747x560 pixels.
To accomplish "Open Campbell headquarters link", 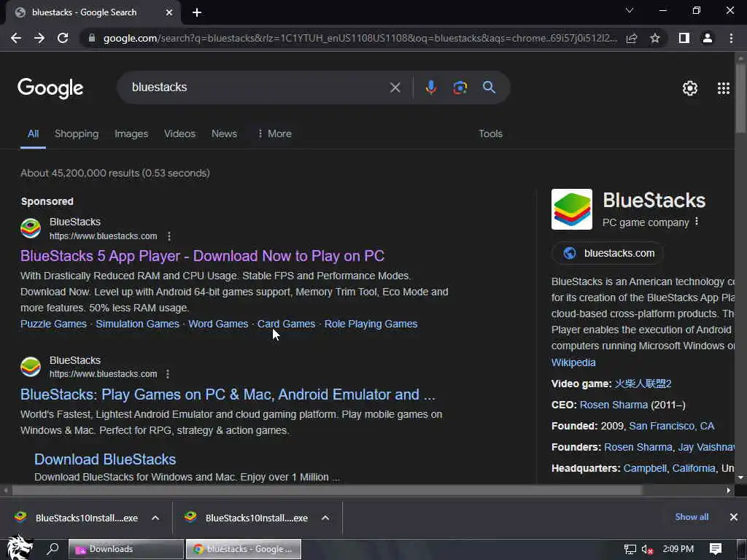I will pyautogui.click(x=645, y=468).
